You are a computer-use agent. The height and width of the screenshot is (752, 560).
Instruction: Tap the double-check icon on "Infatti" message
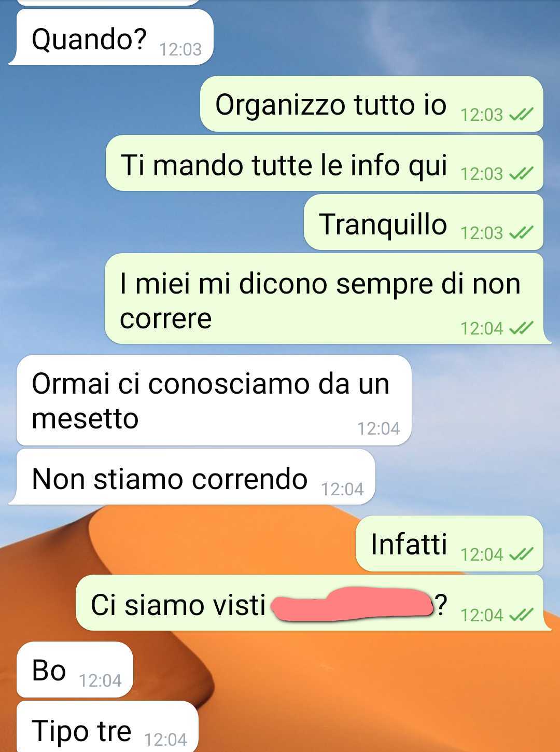pyautogui.click(x=521, y=554)
